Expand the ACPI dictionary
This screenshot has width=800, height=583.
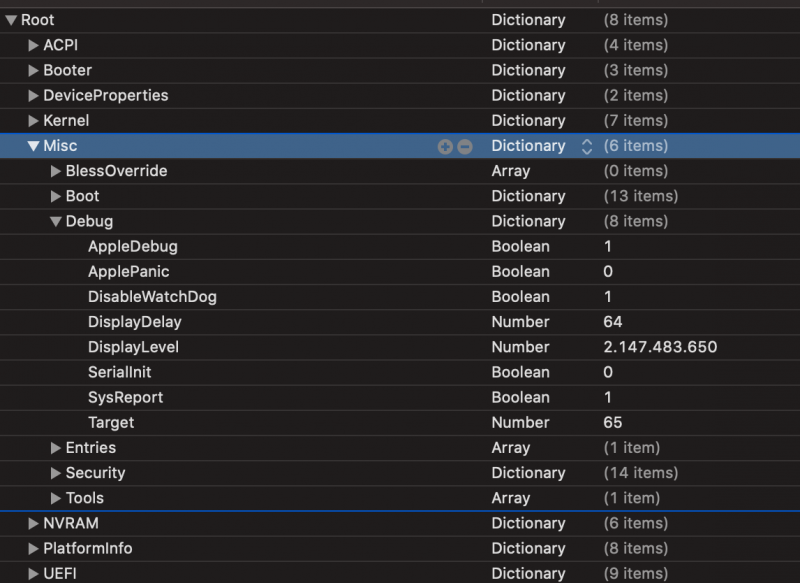point(34,45)
